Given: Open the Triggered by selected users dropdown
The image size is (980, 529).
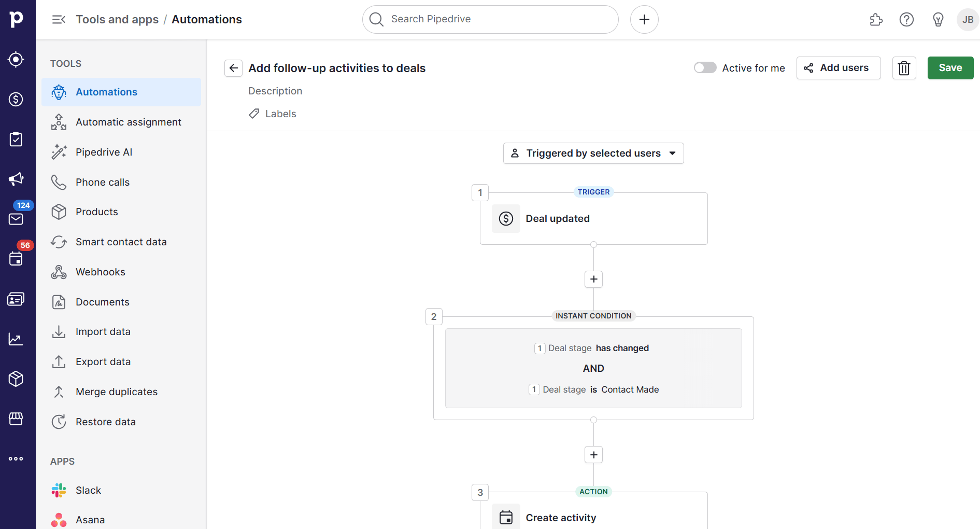Looking at the screenshot, I should (x=593, y=153).
